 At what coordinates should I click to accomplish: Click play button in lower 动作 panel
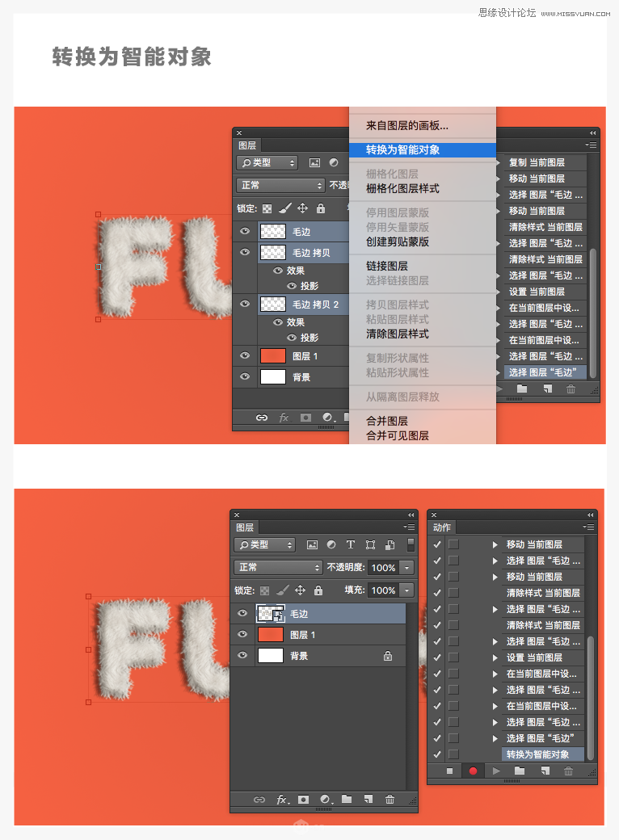(x=496, y=771)
